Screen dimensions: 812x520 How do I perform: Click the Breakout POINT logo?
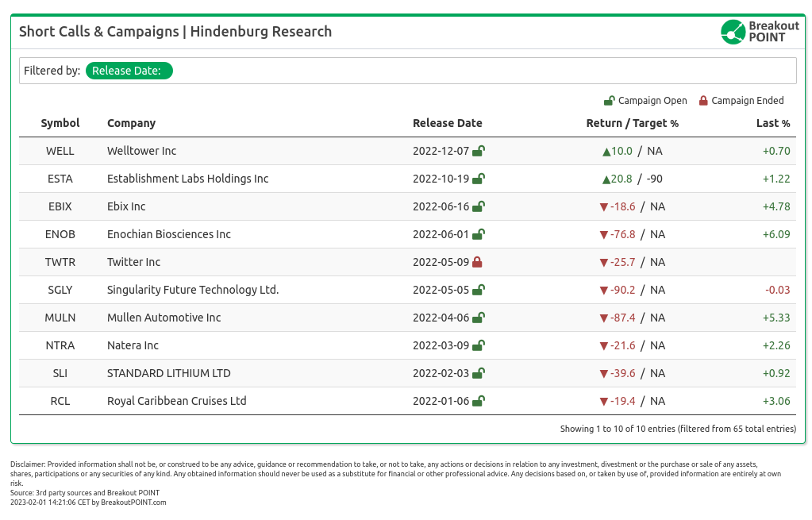pos(760,32)
